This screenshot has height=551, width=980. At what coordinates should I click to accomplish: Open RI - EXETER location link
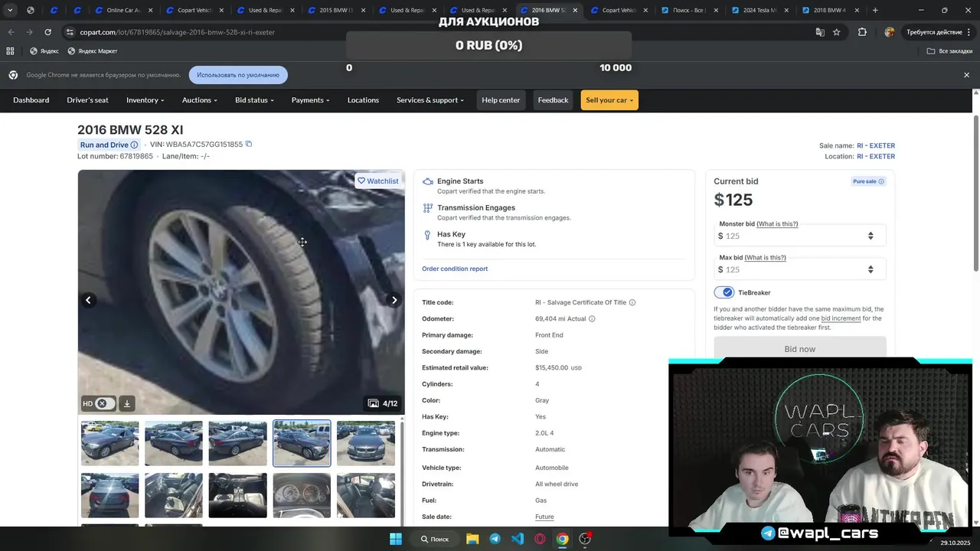click(x=876, y=156)
